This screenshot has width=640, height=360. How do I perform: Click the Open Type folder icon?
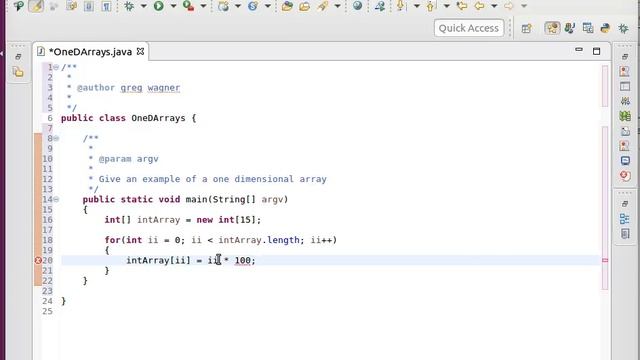coord(287,6)
